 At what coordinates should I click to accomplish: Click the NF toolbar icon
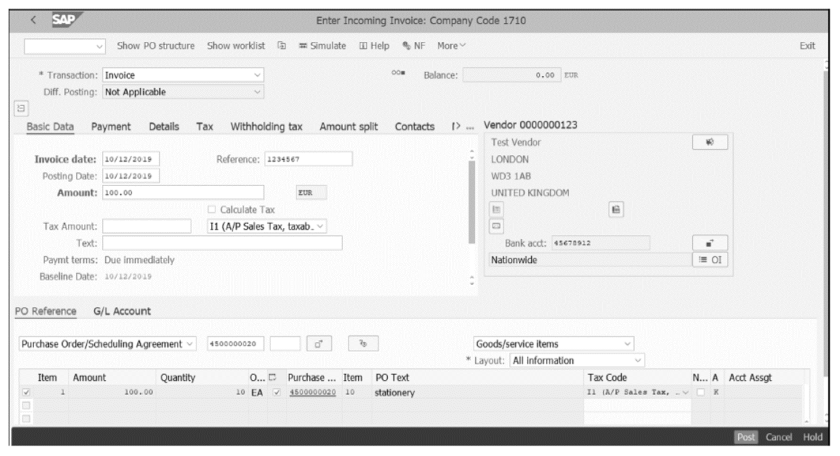[x=414, y=46]
